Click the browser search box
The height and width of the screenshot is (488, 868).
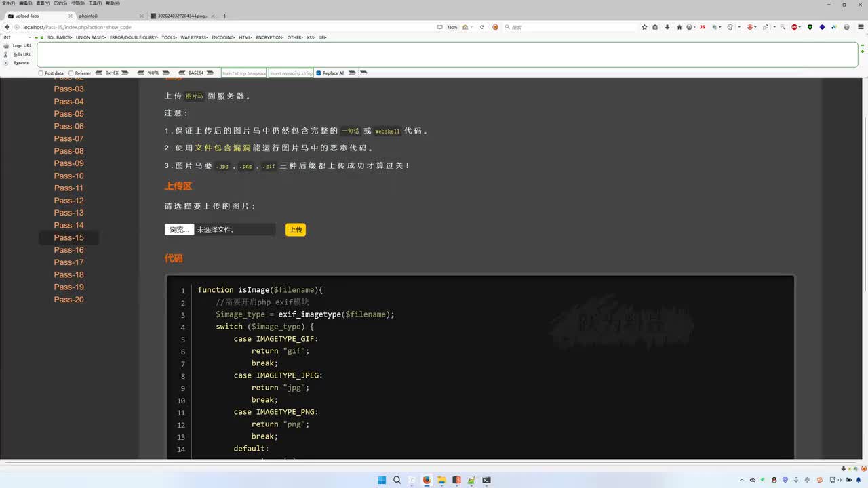pyautogui.click(x=570, y=27)
